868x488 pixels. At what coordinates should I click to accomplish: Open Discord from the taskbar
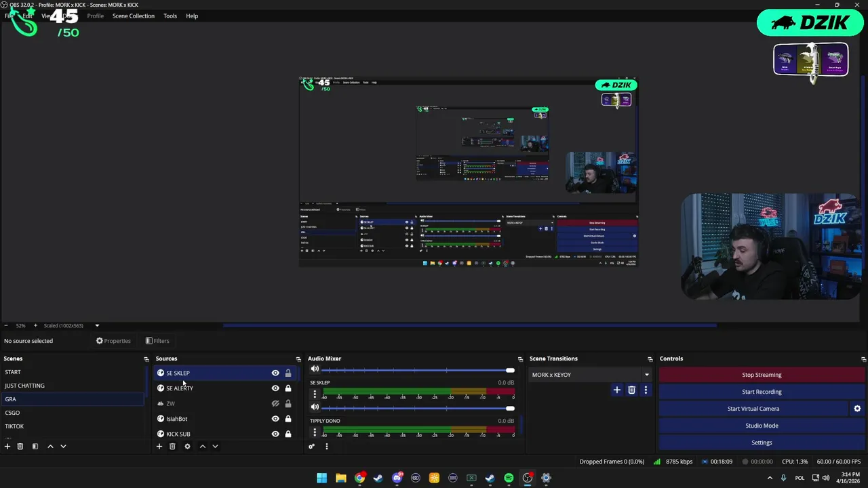[x=397, y=478]
